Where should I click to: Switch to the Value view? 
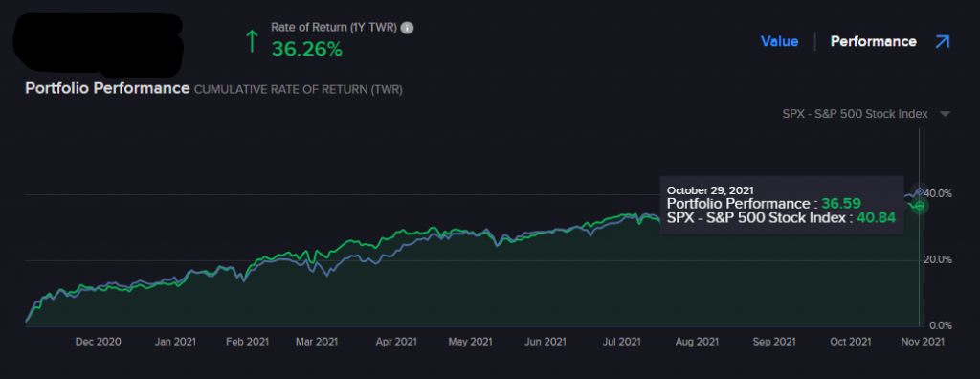[x=779, y=42]
